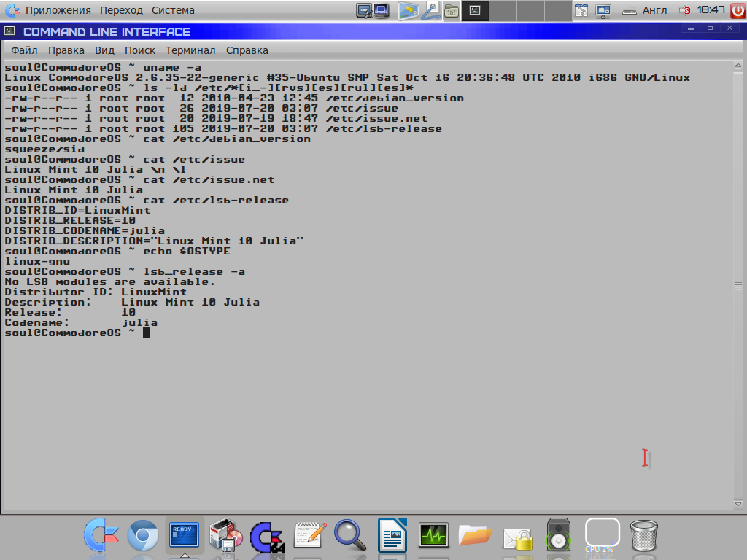Click the monitor-with-tools icon in the top panel
Screen dimensions: 747x560
point(364,10)
